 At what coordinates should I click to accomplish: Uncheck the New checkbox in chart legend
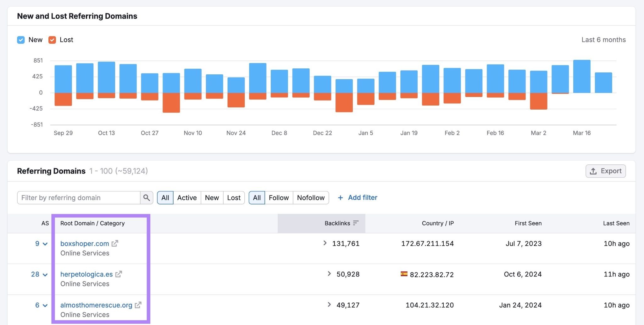point(21,40)
